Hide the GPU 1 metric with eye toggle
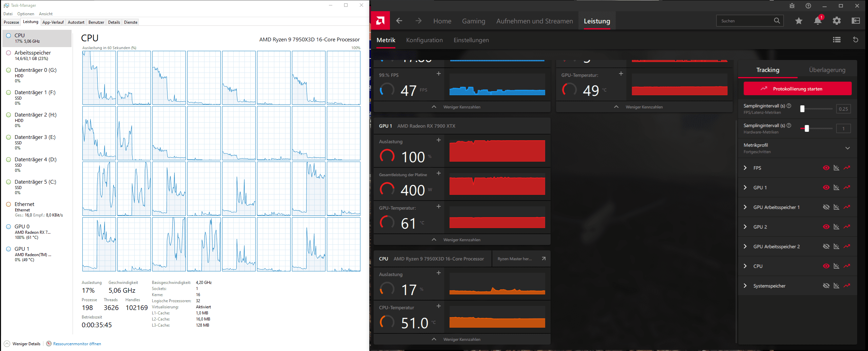 point(826,187)
